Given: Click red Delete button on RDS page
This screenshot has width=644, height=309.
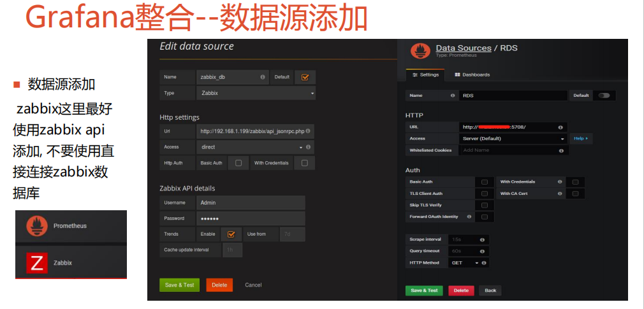Looking at the screenshot, I should pyautogui.click(x=461, y=291).
